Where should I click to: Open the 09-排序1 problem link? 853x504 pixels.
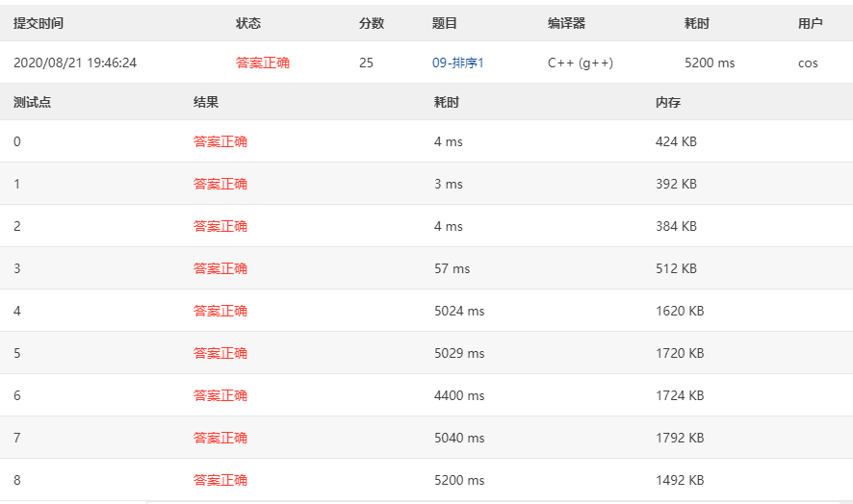pyautogui.click(x=457, y=63)
